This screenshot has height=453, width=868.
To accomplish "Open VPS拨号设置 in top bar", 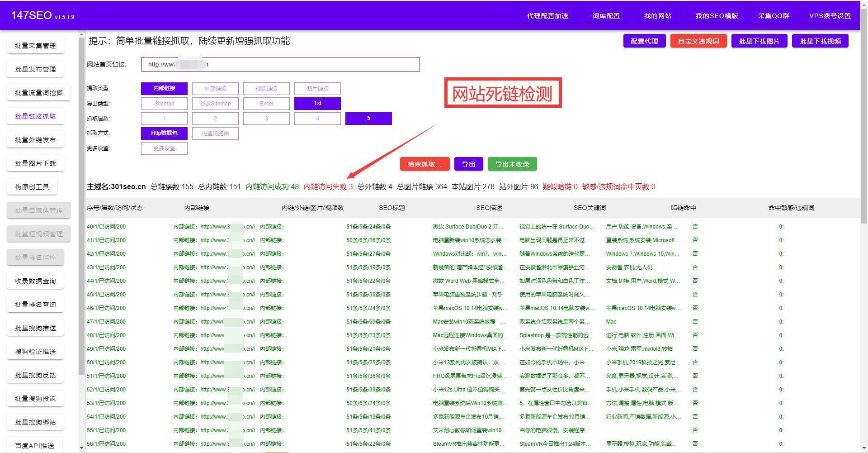I will [830, 16].
